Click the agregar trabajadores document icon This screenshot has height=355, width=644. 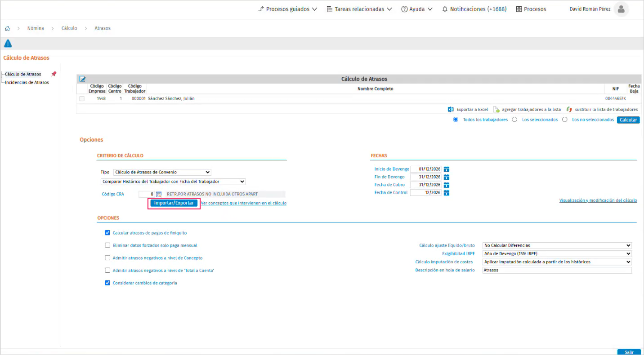pos(496,109)
